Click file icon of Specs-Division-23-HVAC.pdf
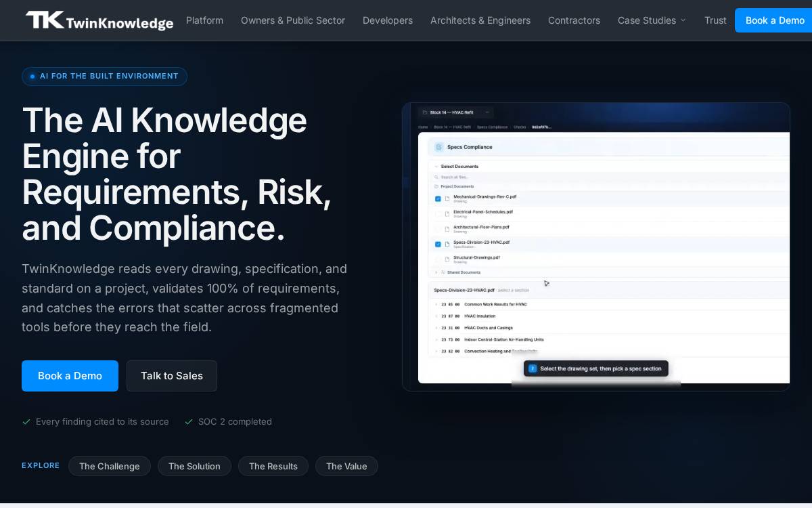Screen dimensions: 812x508 click(x=447, y=245)
